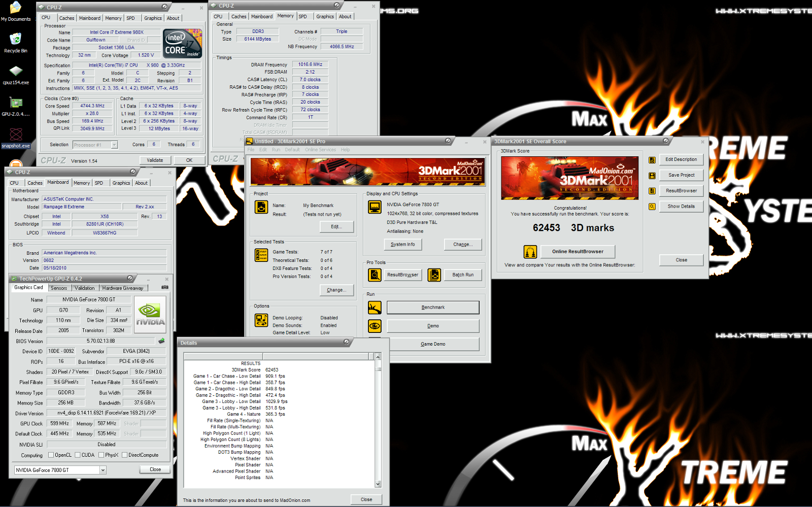Click Edit Description icon in Overall Score

(652, 160)
